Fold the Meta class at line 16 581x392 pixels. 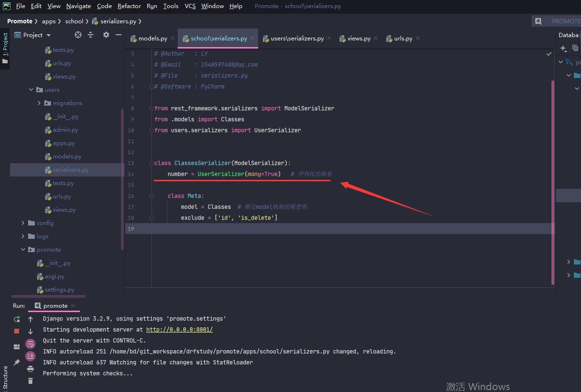coord(151,196)
